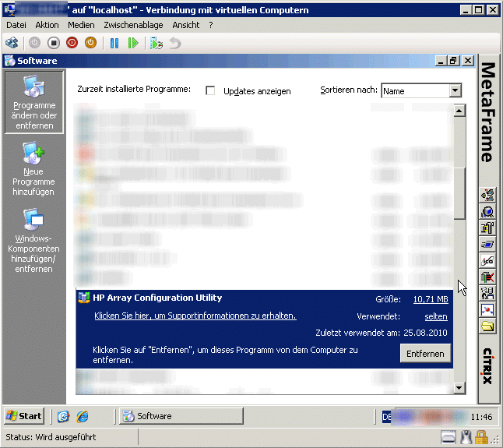
Task: Open Windows-Komponenten hinzufügen/entfernen
Action: pos(33,241)
